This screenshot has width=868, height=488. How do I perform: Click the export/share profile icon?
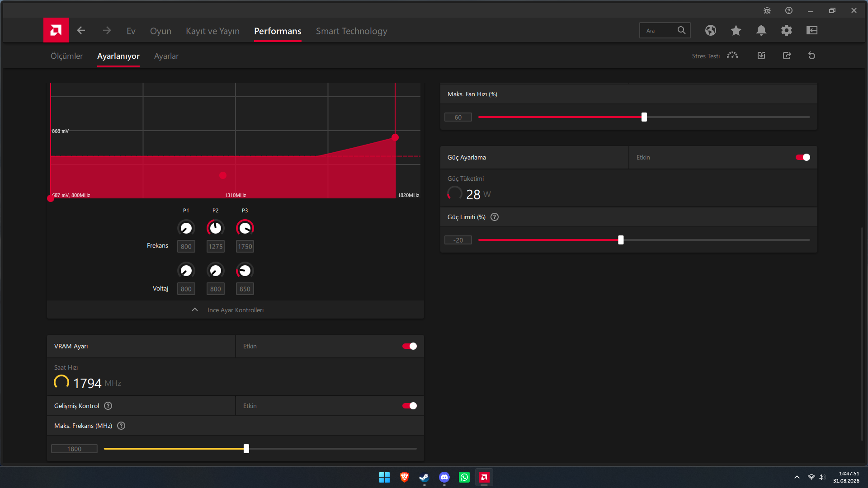point(787,56)
